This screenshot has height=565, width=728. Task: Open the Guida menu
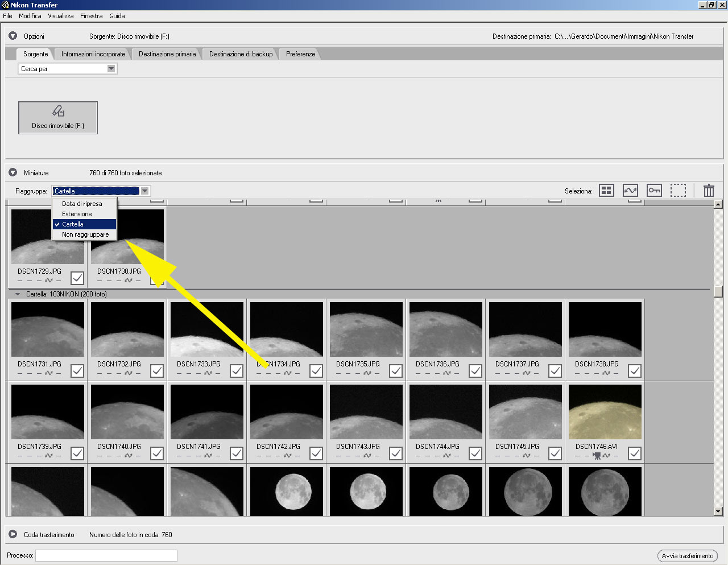click(117, 16)
